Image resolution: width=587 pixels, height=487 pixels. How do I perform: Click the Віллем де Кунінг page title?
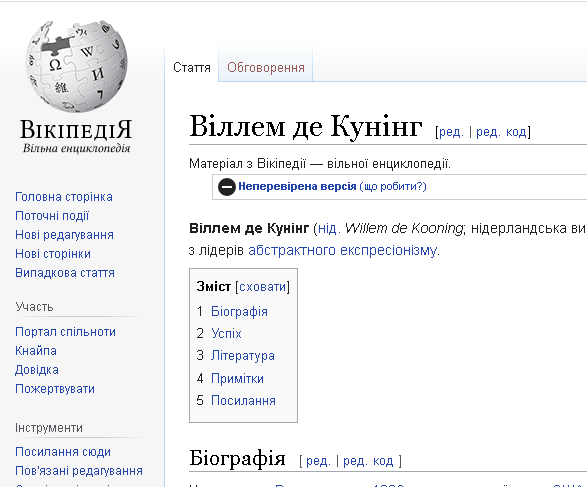pos(306,126)
